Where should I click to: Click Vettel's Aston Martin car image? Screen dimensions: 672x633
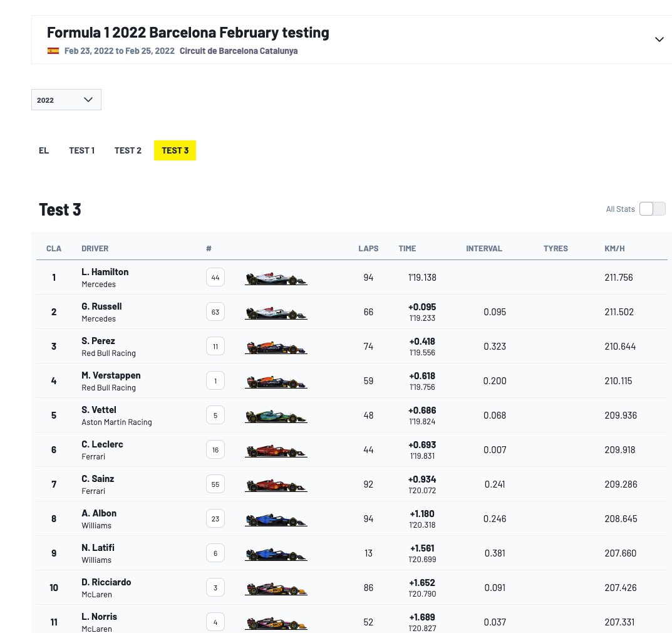(276, 416)
